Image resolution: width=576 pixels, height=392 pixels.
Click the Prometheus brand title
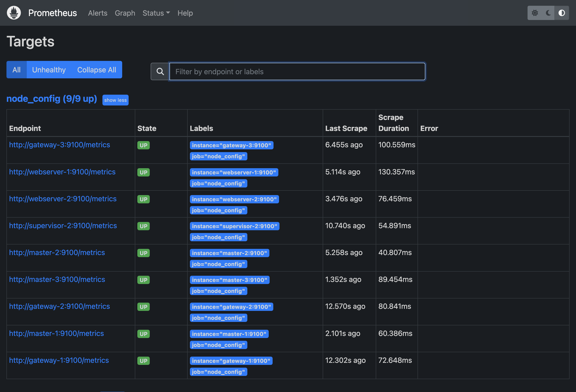click(53, 13)
